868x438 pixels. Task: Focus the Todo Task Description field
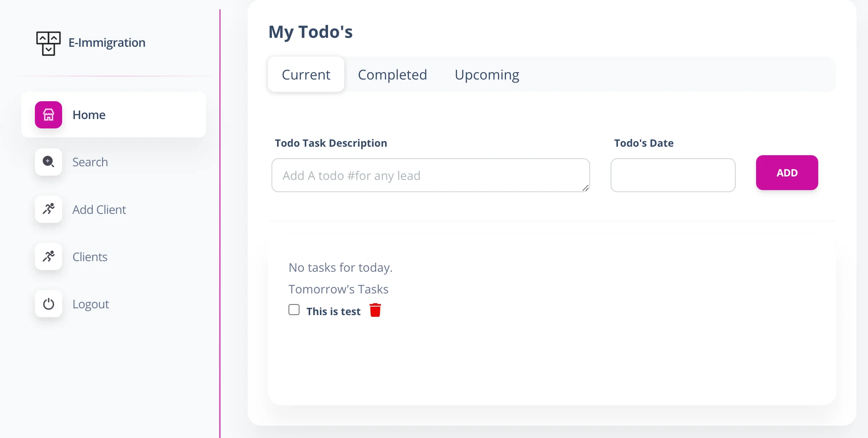point(431,175)
